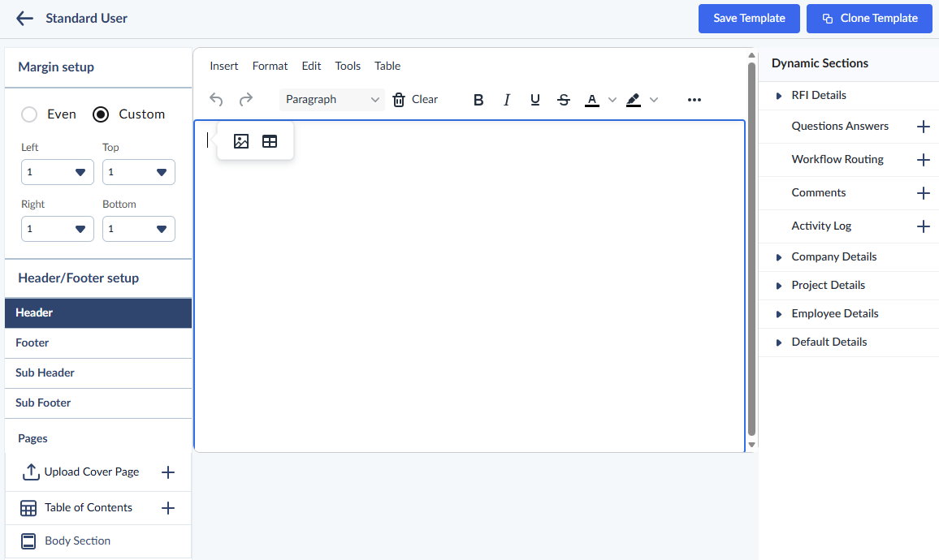Apply highlight color with marker icon
The width and height of the screenshot is (939, 560).
(634, 100)
